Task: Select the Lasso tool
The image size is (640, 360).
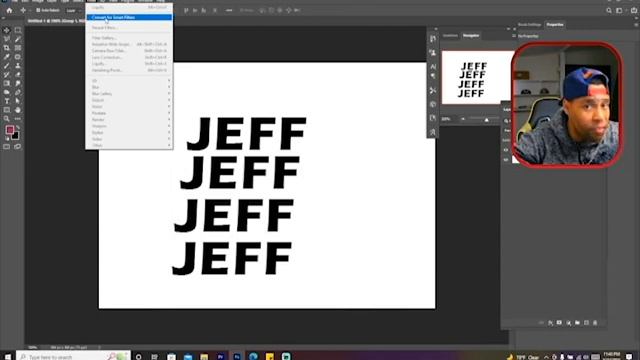Action: tap(7, 39)
